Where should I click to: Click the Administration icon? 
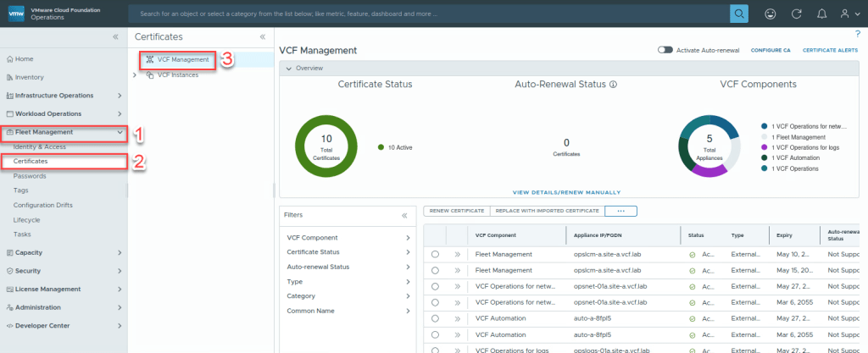point(9,307)
